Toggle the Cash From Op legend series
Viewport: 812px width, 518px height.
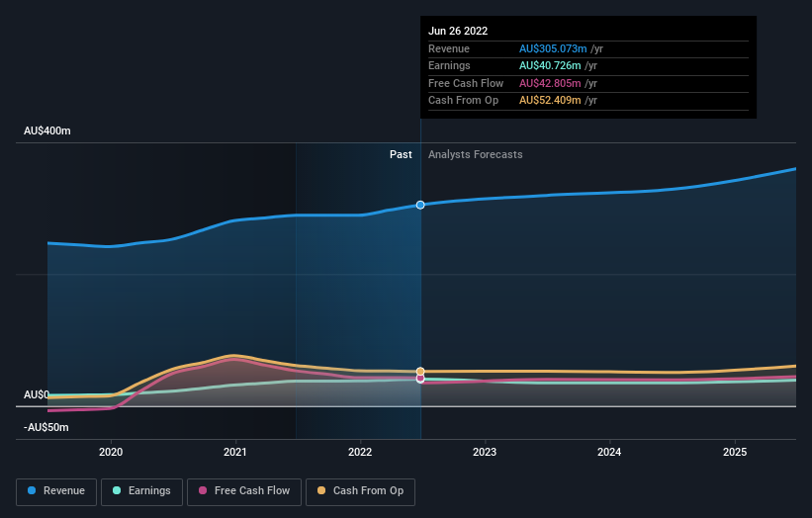(360, 491)
